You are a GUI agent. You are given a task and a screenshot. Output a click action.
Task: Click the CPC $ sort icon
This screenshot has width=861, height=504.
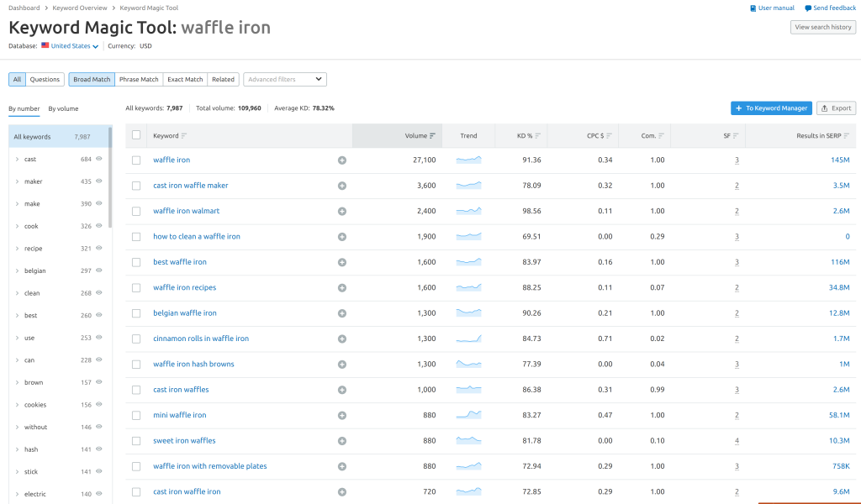[609, 135]
